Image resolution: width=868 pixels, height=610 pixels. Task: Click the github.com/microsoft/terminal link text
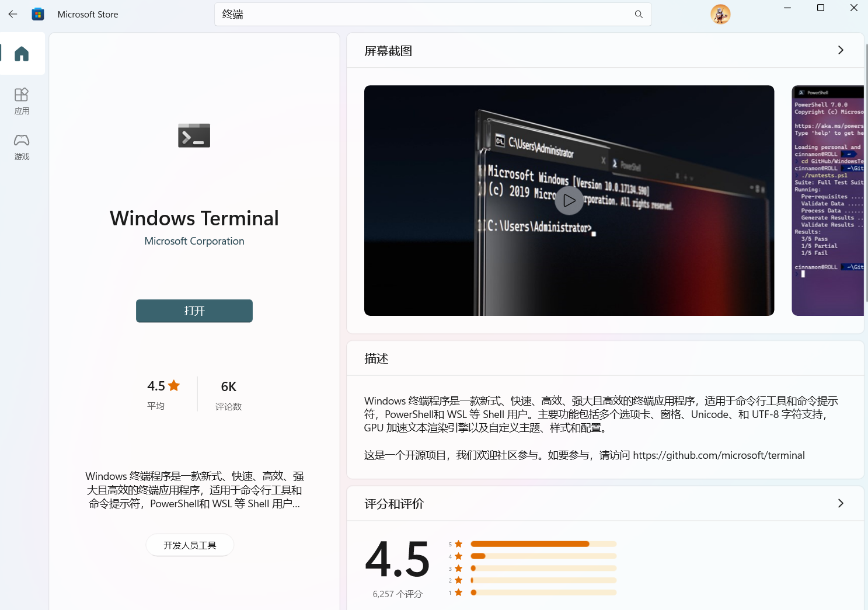coord(719,455)
